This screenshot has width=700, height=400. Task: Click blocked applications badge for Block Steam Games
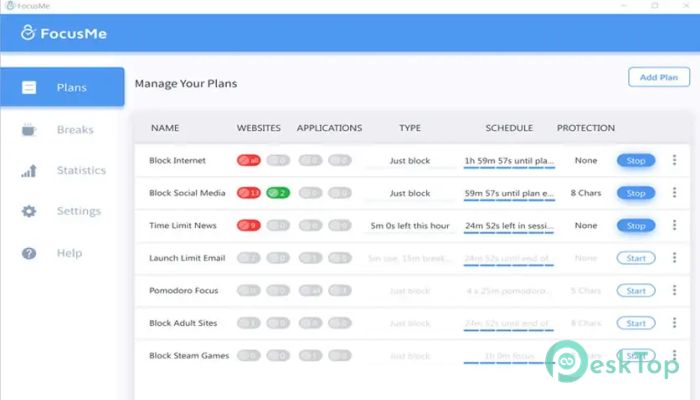[x=310, y=356]
